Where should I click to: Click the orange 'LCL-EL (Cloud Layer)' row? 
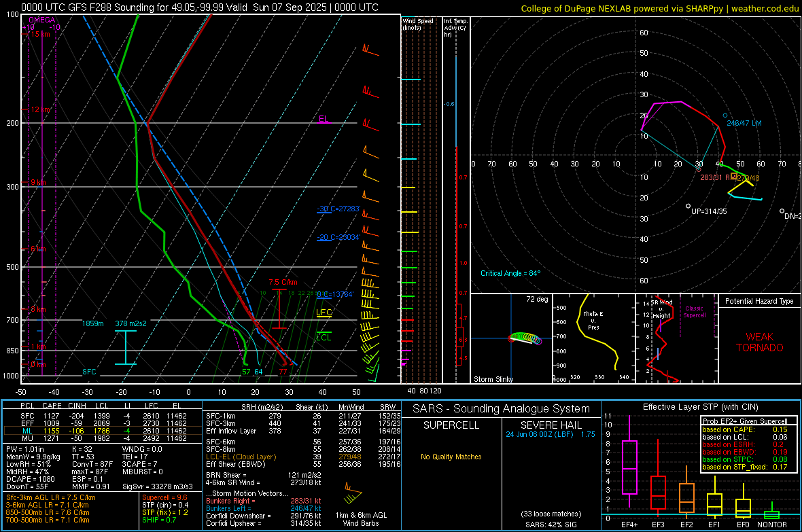[303, 457]
